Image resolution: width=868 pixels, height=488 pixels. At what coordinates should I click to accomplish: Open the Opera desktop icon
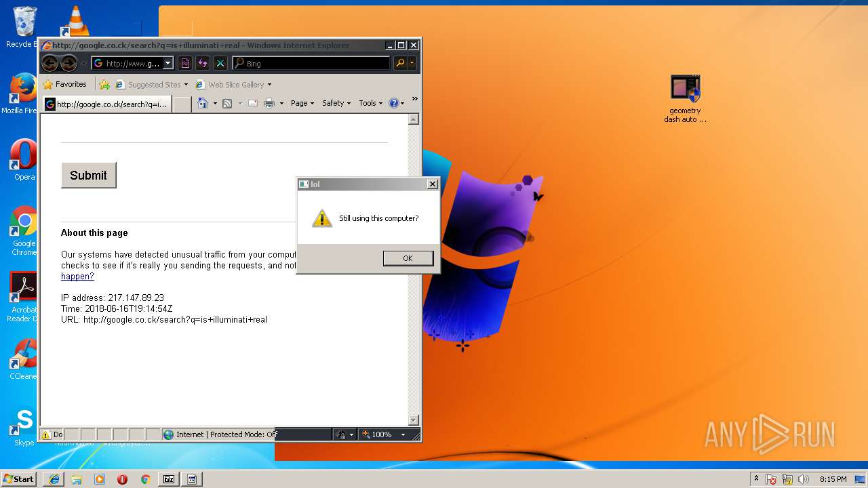(x=24, y=161)
